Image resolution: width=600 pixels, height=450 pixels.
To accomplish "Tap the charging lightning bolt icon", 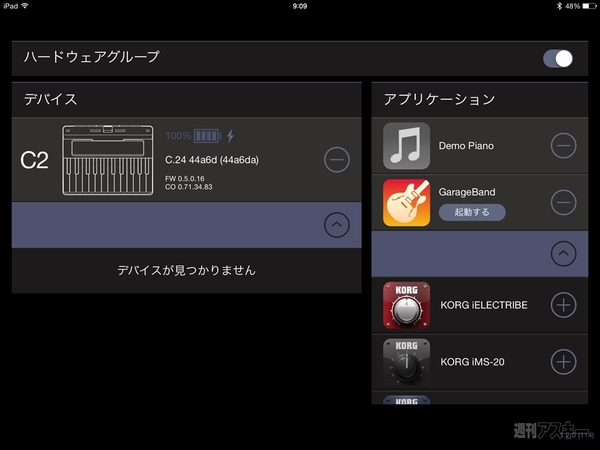I will (230, 136).
